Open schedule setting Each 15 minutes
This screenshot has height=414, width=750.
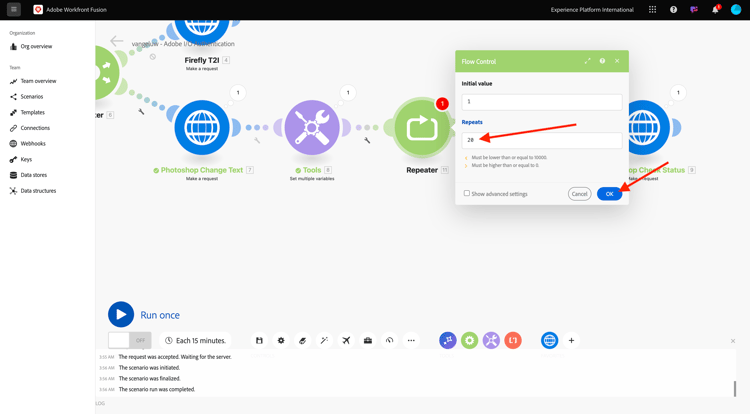tap(195, 340)
